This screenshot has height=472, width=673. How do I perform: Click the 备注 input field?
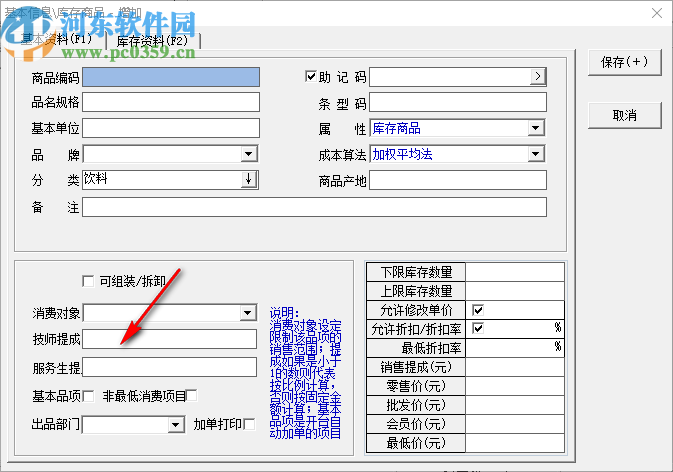[314, 207]
